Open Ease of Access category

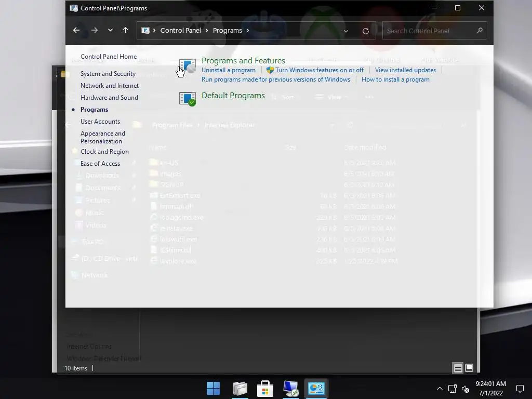coord(100,164)
